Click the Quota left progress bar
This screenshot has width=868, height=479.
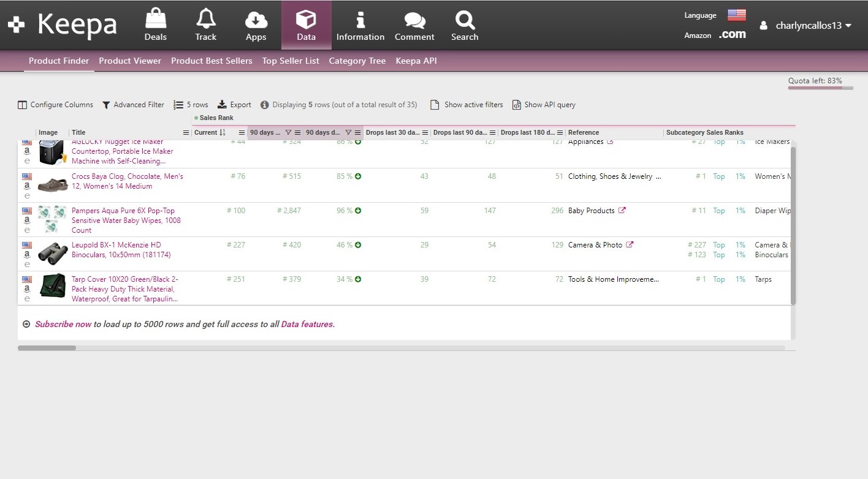[x=820, y=88]
